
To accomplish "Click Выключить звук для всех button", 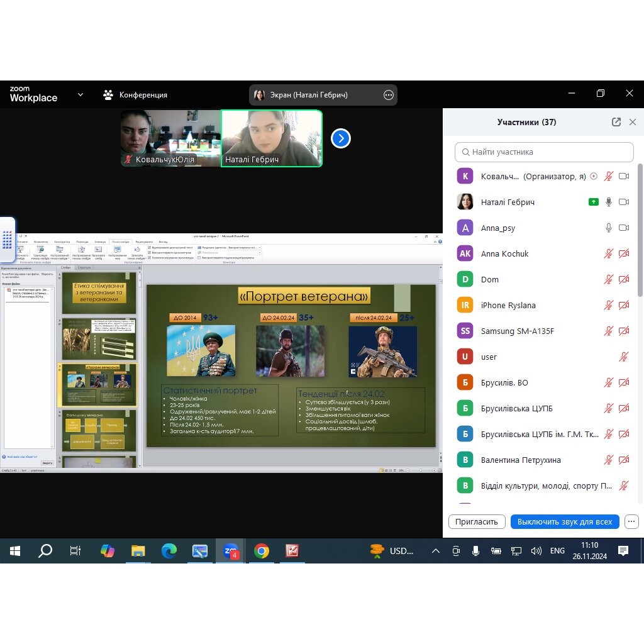I will point(564,521).
